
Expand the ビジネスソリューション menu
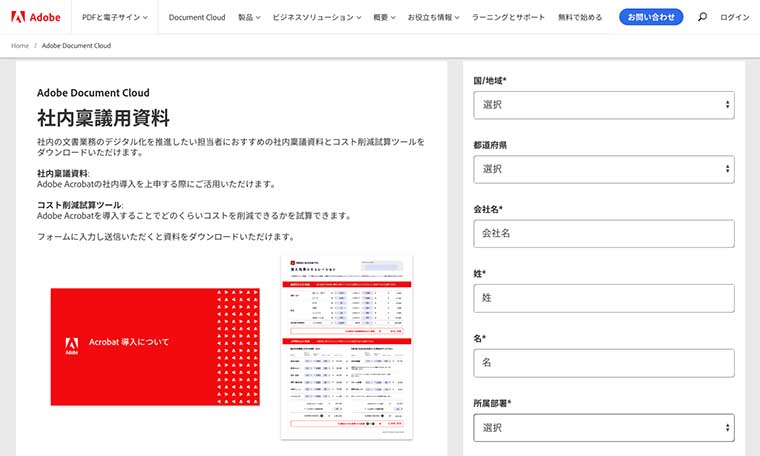click(317, 17)
